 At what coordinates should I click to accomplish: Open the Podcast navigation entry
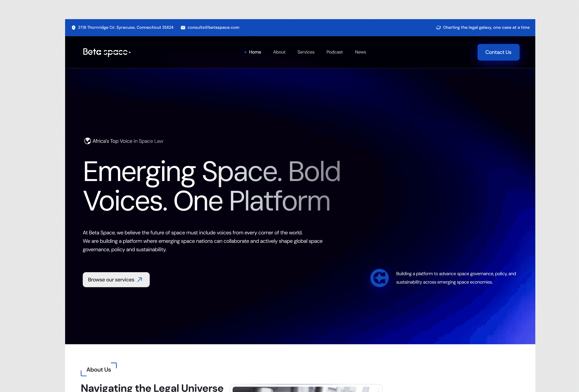click(335, 52)
